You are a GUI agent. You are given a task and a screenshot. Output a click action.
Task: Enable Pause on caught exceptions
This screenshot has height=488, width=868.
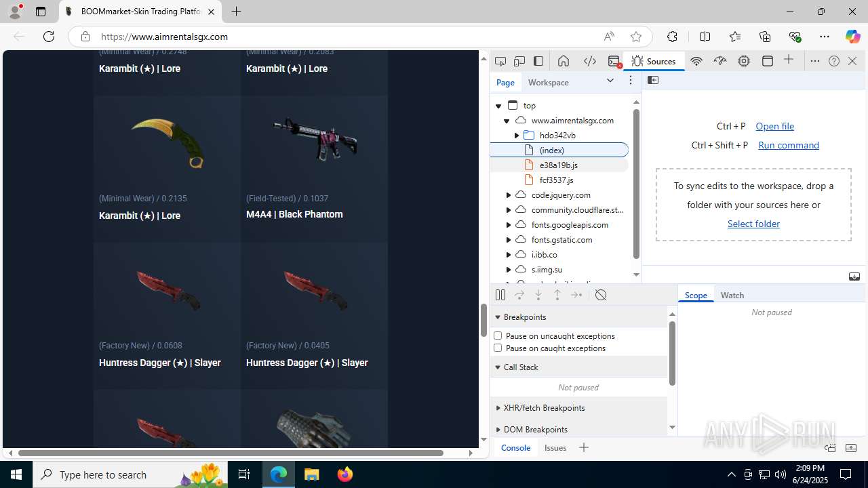[x=498, y=348]
